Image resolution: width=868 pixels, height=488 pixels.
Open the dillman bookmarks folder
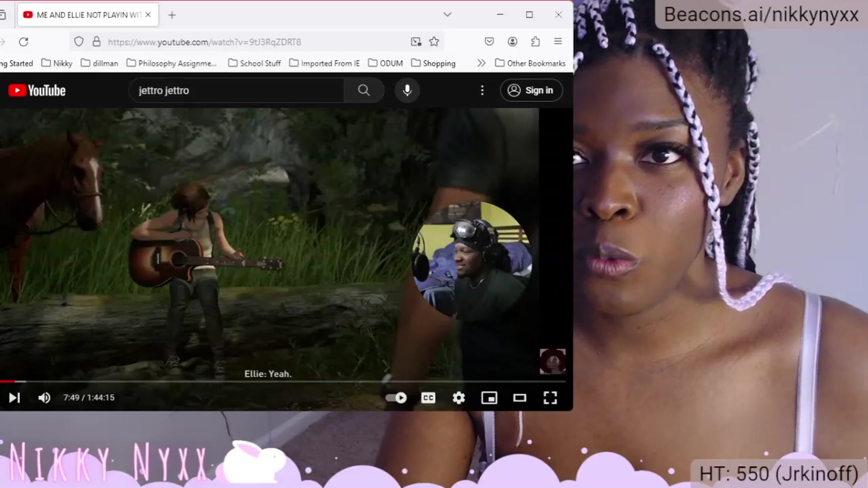99,63
